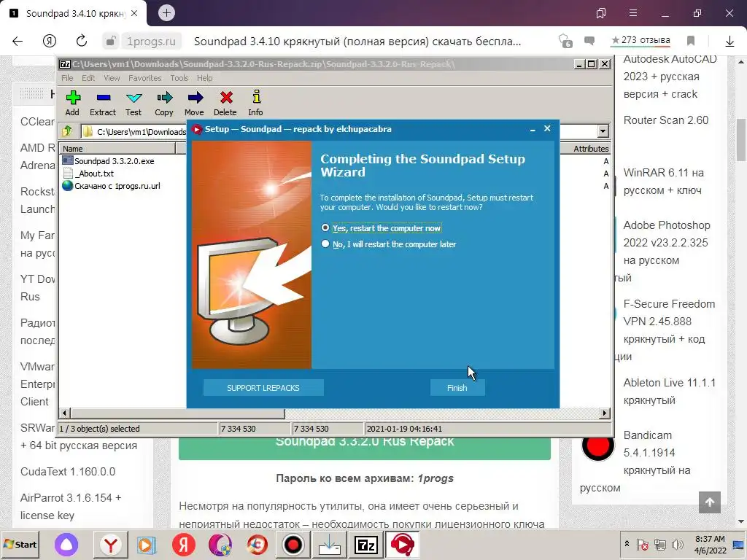Click the Info icon in 7-Zip toolbar
This screenshot has height=560, width=747.
(x=256, y=104)
